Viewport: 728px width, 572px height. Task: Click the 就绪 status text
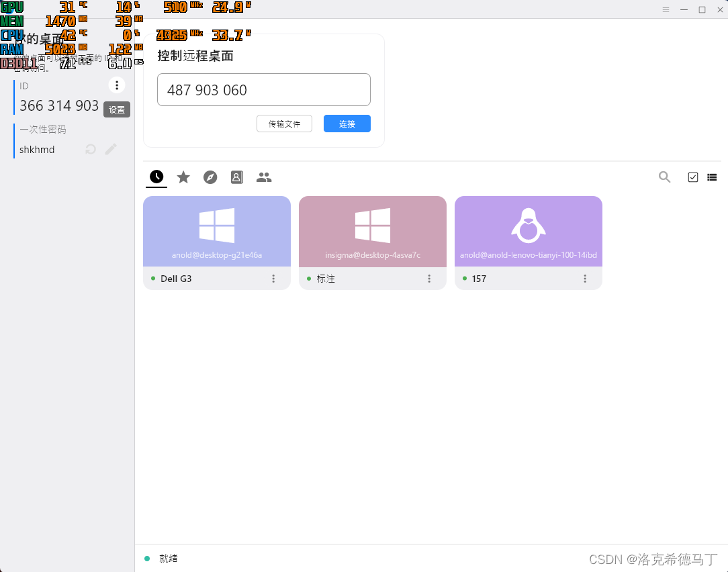tap(168, 559)
